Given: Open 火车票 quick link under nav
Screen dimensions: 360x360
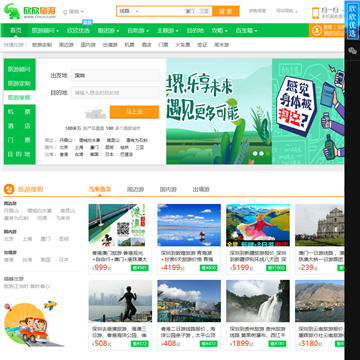Looking at the screenshot, I should [183, 45].
